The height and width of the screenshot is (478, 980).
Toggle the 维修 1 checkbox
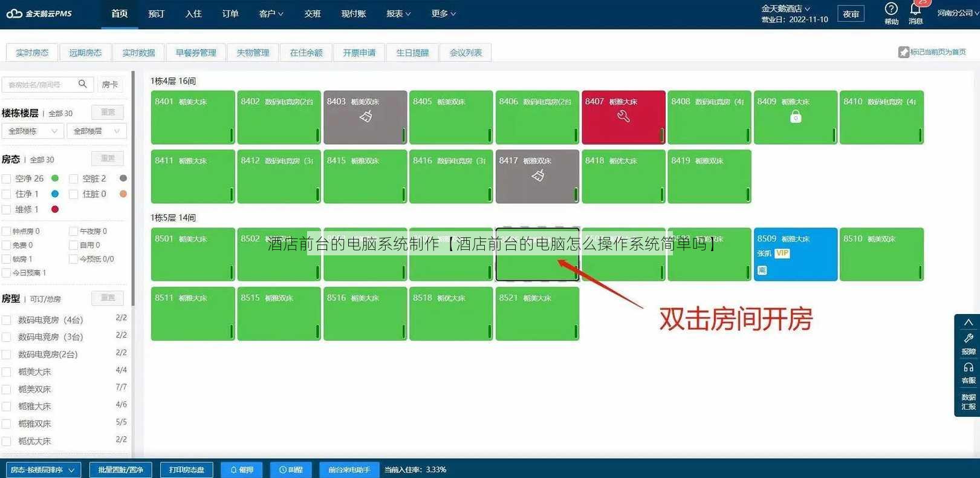tap(7, 210)
